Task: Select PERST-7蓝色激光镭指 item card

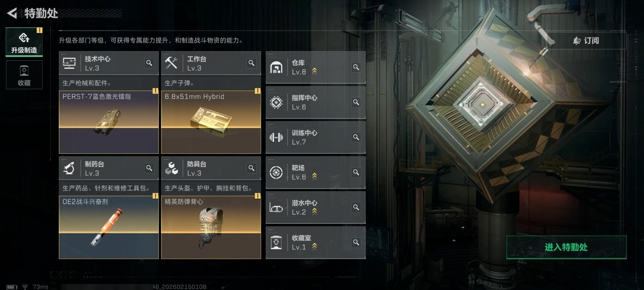Action: pyautogui.click(x=109, y=122)
